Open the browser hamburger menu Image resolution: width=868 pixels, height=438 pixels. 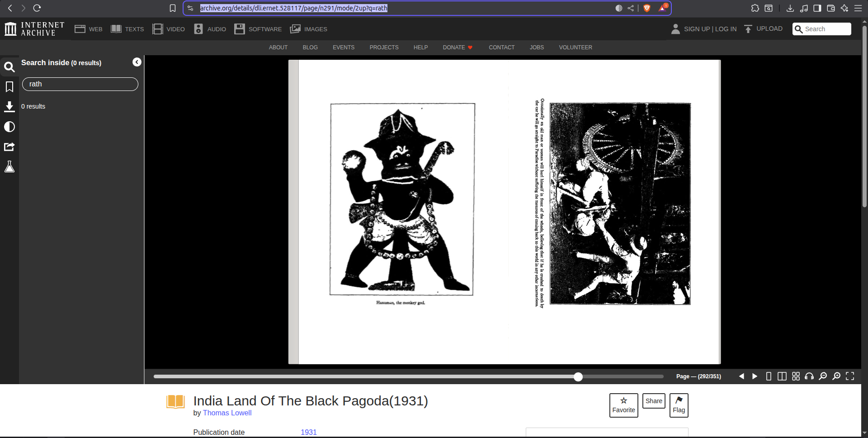(858, 8)
